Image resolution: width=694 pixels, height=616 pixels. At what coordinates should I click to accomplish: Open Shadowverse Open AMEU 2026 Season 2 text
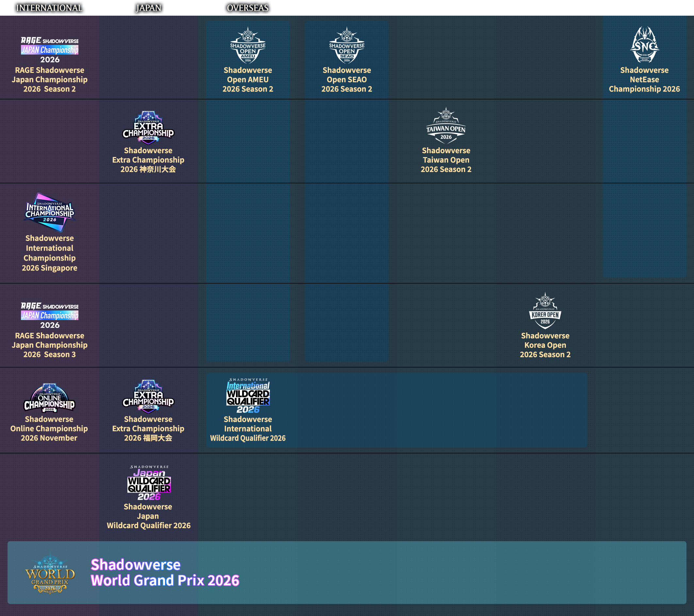[248, 79]
